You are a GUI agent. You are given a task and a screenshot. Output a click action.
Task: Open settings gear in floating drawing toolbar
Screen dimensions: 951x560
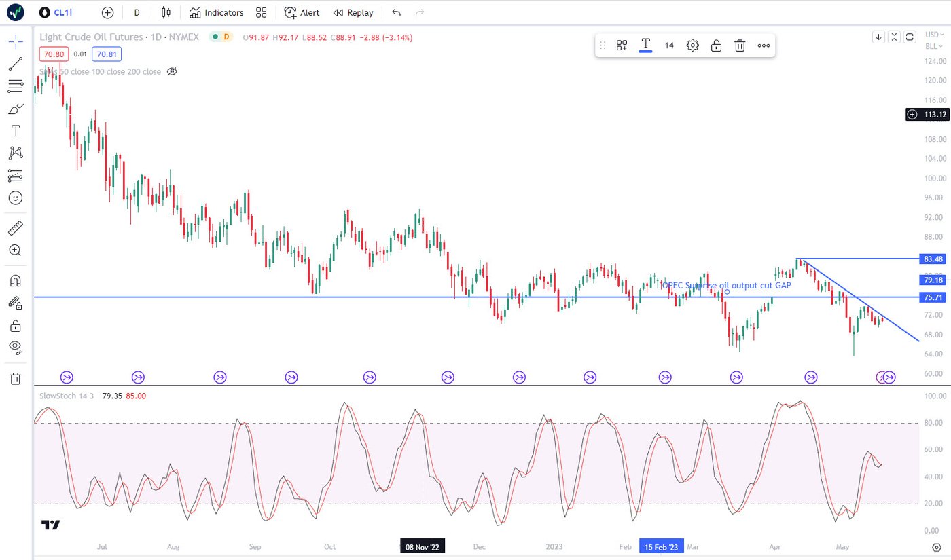pyautogui.click(x=692, y=45)
